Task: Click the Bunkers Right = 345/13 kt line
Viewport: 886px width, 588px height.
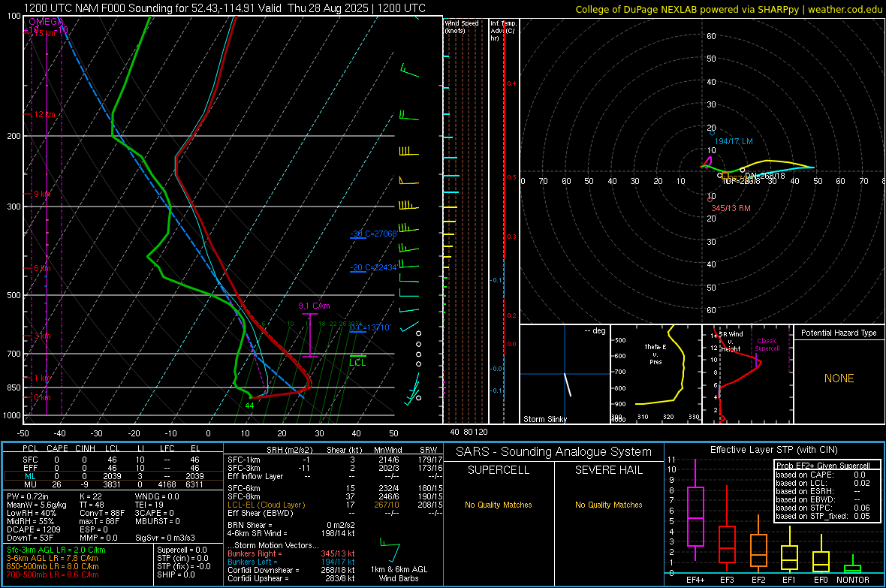Action: [x=291, y=553]
